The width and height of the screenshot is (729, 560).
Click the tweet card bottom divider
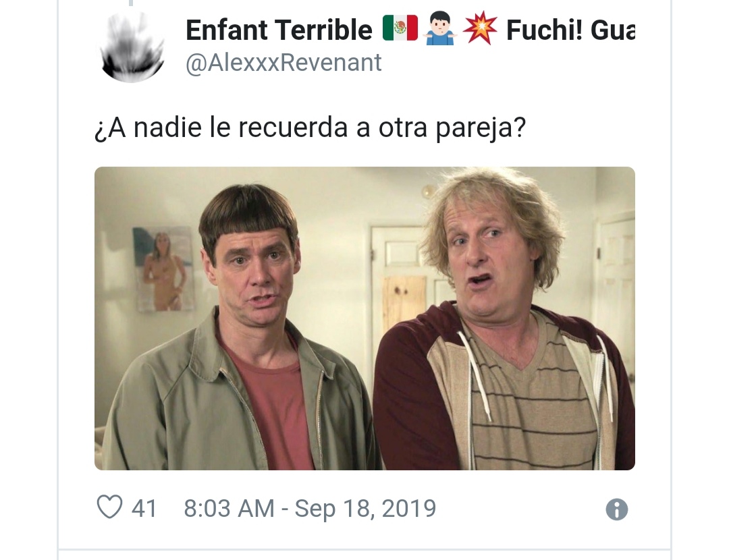[364, 550]
